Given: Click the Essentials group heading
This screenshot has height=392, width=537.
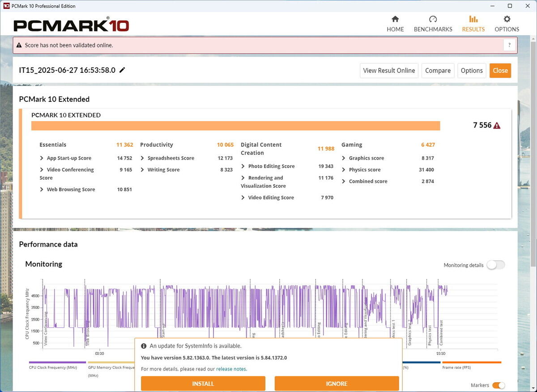Looking at the screenshot, I should click(x=53, y=145).
